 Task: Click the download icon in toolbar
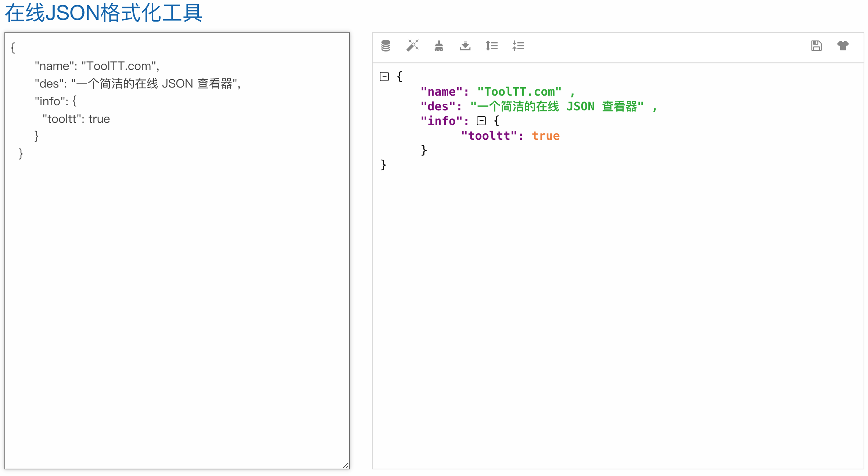pos(465,46)
